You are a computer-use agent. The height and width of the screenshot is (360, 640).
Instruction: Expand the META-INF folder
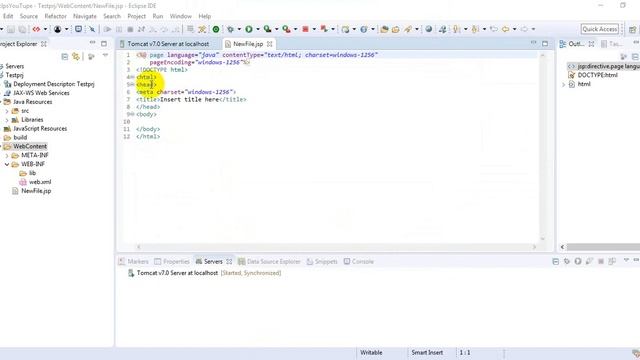[7, 156]
